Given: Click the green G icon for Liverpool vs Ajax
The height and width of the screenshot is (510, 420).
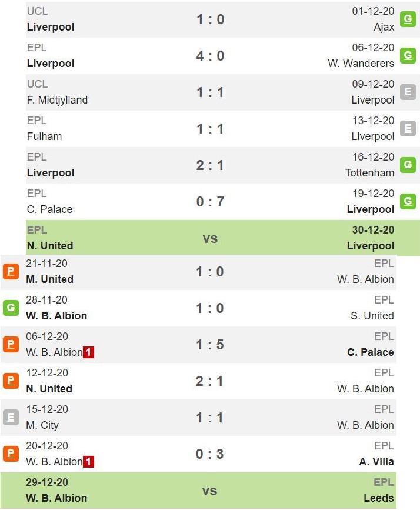Looking at the screenshot, I should [x=408, y=19].
